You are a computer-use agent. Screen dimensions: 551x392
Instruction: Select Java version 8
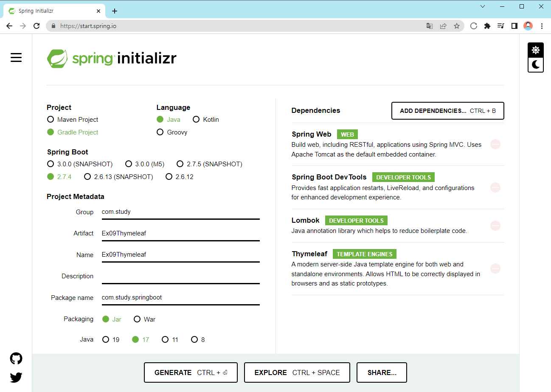tap(198, 339)
